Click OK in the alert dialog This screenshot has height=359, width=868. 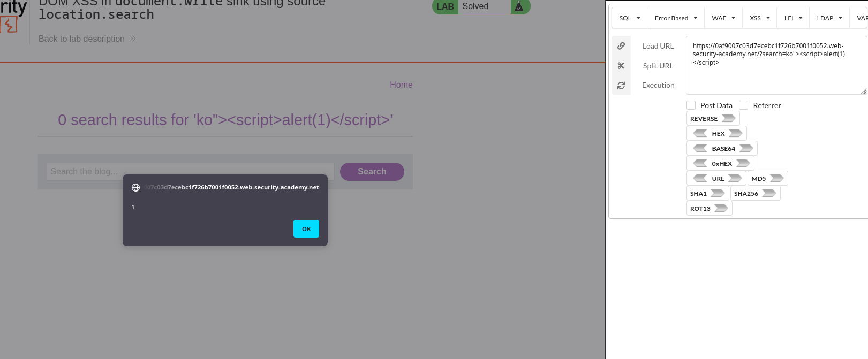(x=306, y=228)
